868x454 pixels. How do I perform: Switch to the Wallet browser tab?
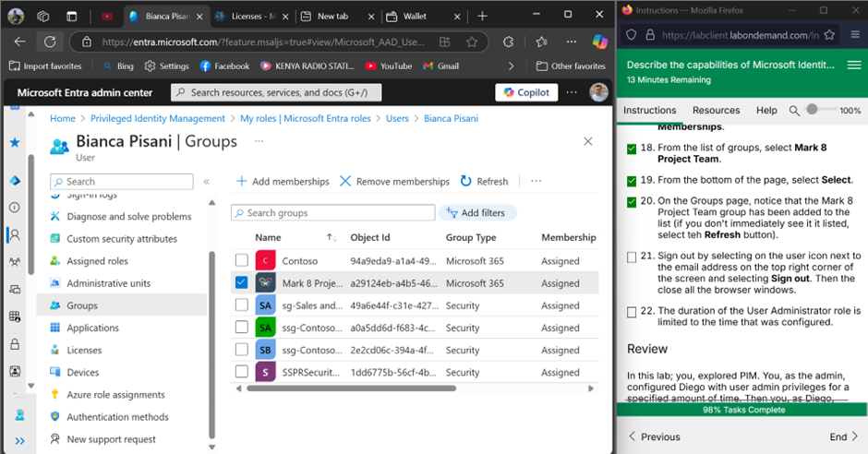[x=423, y=16]
